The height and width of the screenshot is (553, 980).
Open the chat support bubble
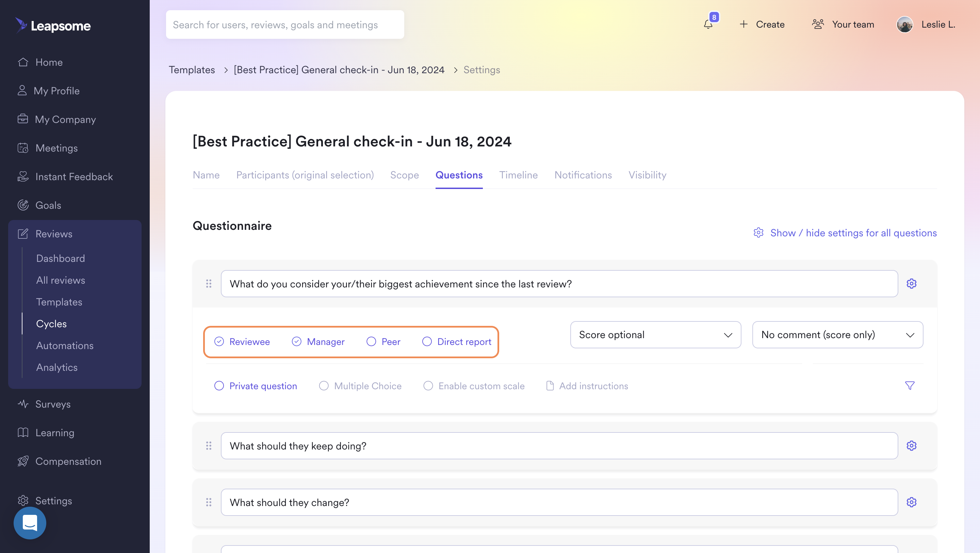click(30, 523)
